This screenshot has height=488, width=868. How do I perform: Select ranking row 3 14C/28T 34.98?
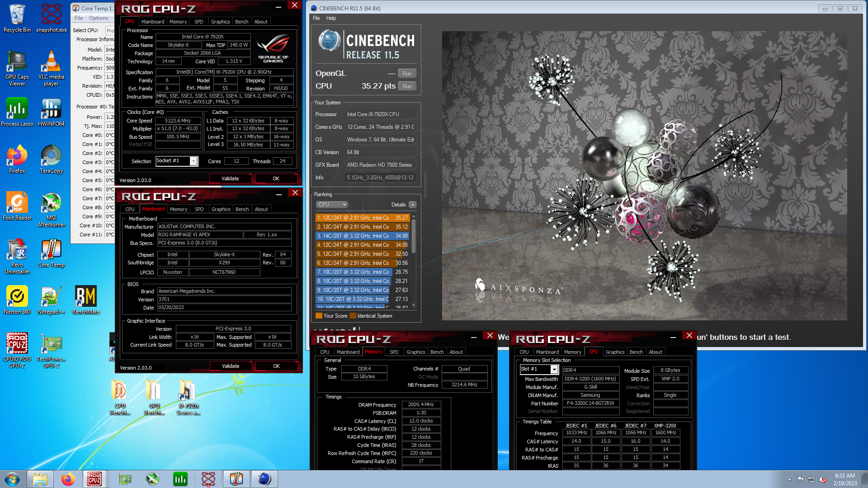[x=363, y=236]
